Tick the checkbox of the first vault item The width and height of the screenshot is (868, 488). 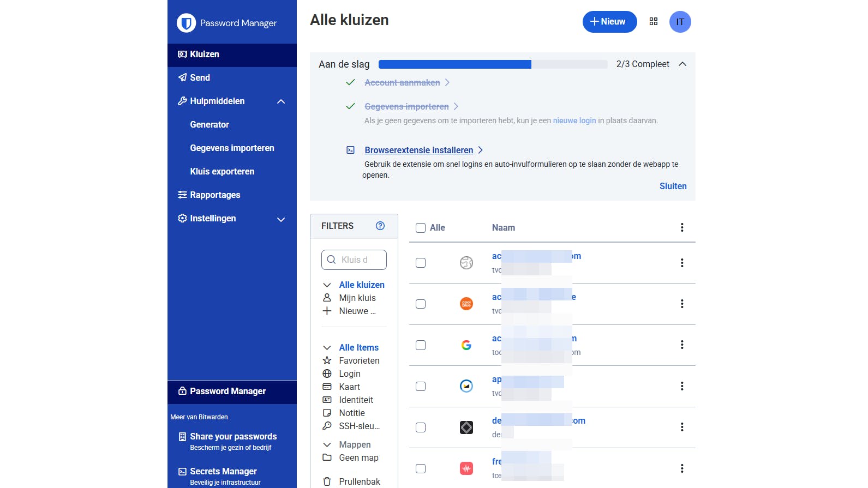[x=421, y=263]
